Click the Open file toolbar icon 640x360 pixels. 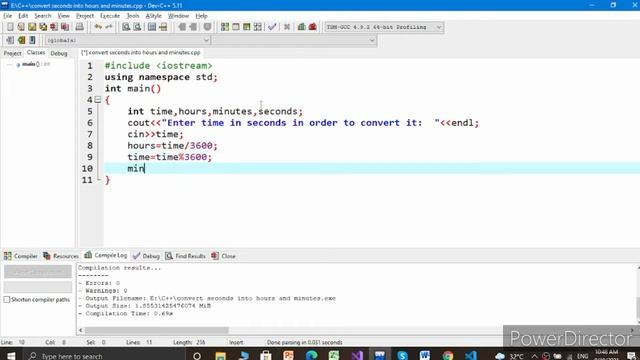click(x=21, y=27)
